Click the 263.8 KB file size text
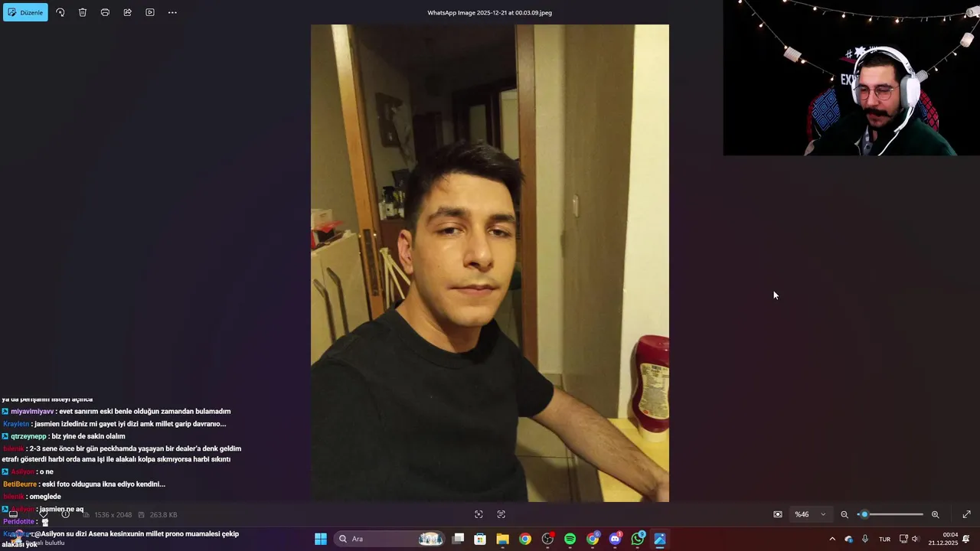The width and height of the screenshot is (980, 551). point(163,515)
